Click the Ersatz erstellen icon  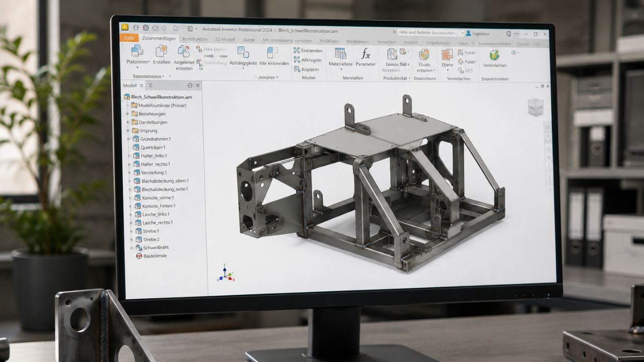coord(424,54)
